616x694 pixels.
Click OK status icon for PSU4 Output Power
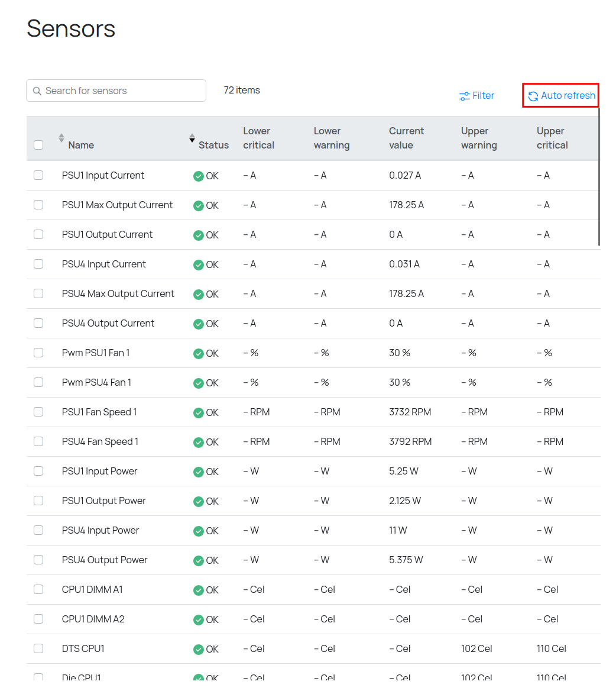coord(199,560)
